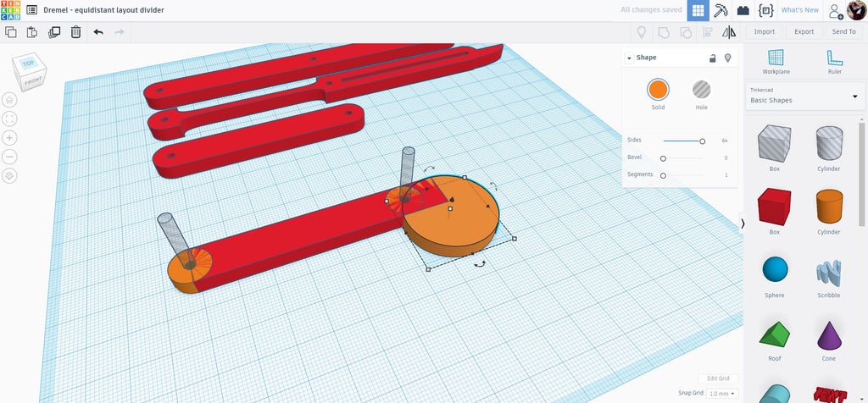The width and height of the screenshot is (868, 403).
Task: Click the Segments value field 1
Action: click(726, 175)
